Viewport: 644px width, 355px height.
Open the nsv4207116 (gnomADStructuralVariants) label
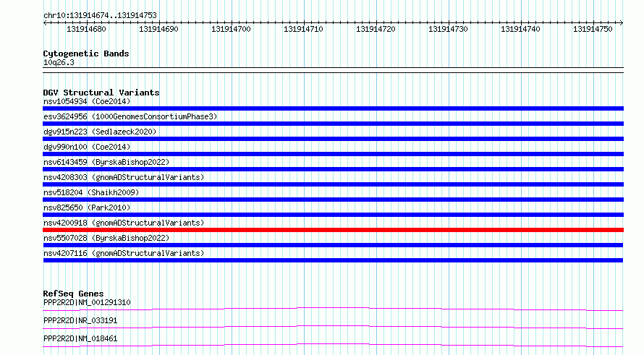[124, 253]
